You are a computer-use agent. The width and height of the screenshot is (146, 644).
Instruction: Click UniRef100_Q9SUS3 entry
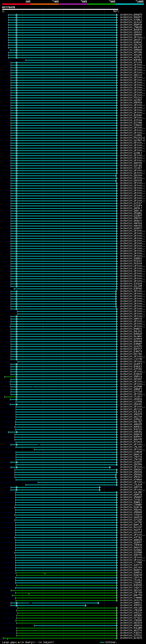tap(131, 32)
